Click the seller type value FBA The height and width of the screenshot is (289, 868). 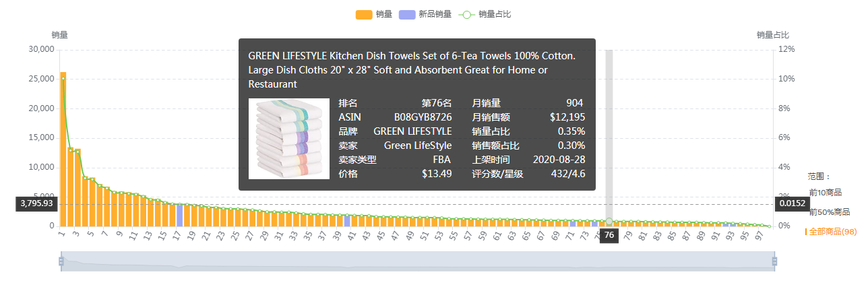(441, 160)
